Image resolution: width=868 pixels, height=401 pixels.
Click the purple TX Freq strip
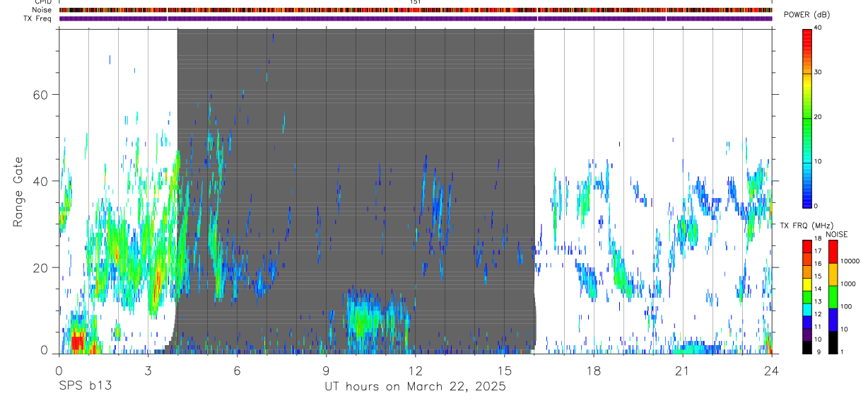coord(416,18)
